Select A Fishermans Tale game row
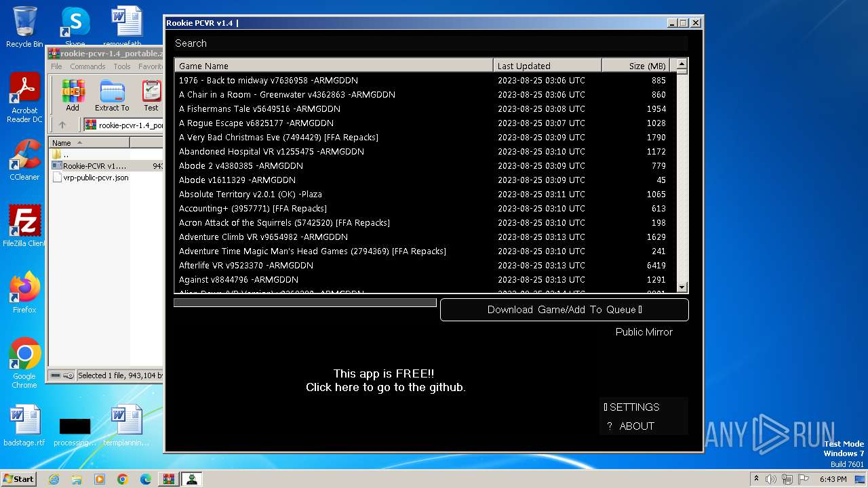 (x=425, y=108)
